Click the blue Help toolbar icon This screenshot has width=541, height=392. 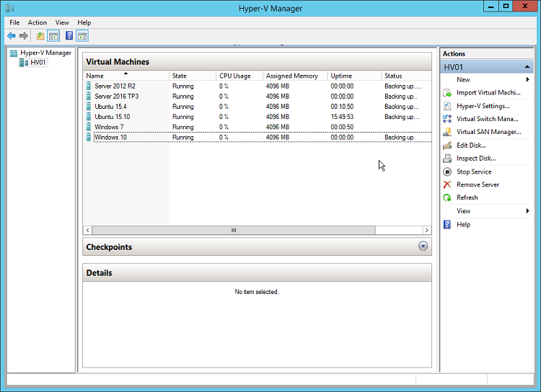point(69,35)
